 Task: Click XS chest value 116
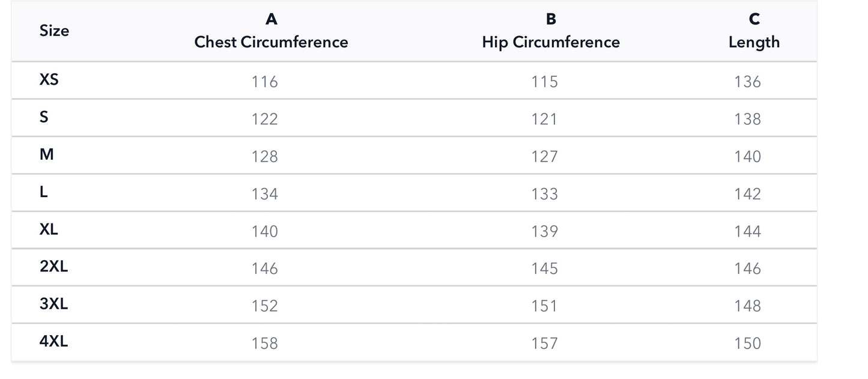[265, 82]
